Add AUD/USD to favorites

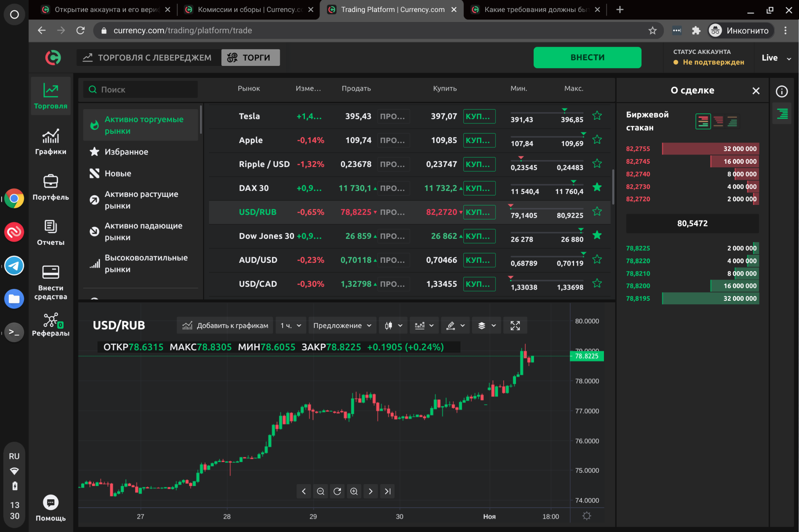pos(597,260)
